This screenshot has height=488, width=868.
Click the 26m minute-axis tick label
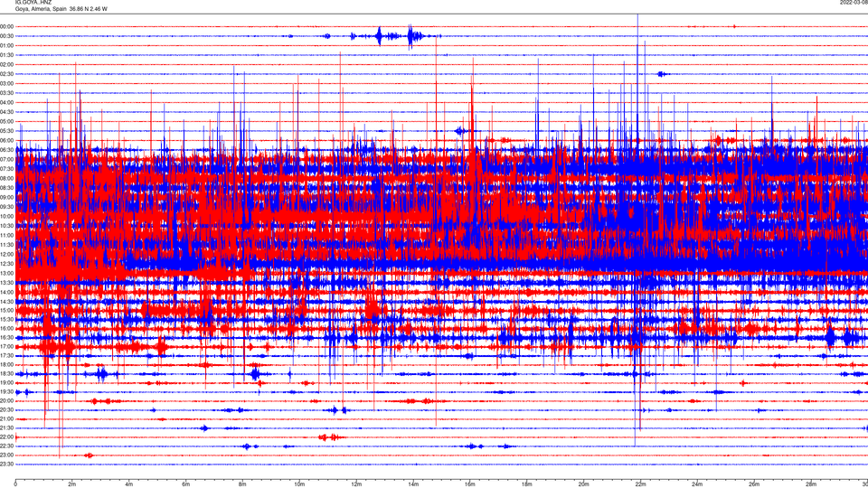[x=754, y=484]
